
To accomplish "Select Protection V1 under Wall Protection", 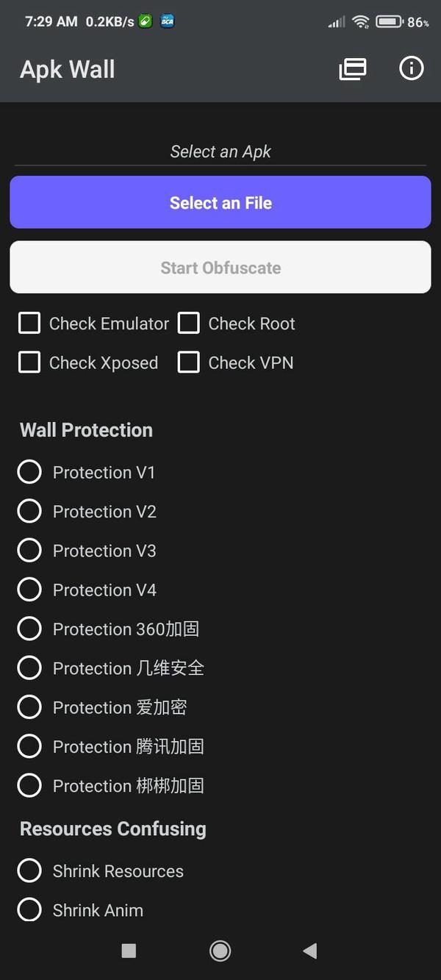I will (29, 472).
